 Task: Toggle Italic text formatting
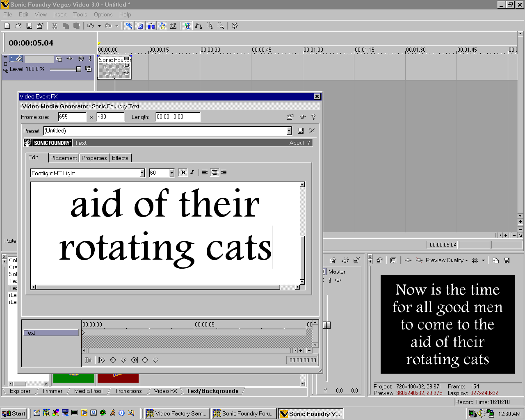(x=192, y=173)
